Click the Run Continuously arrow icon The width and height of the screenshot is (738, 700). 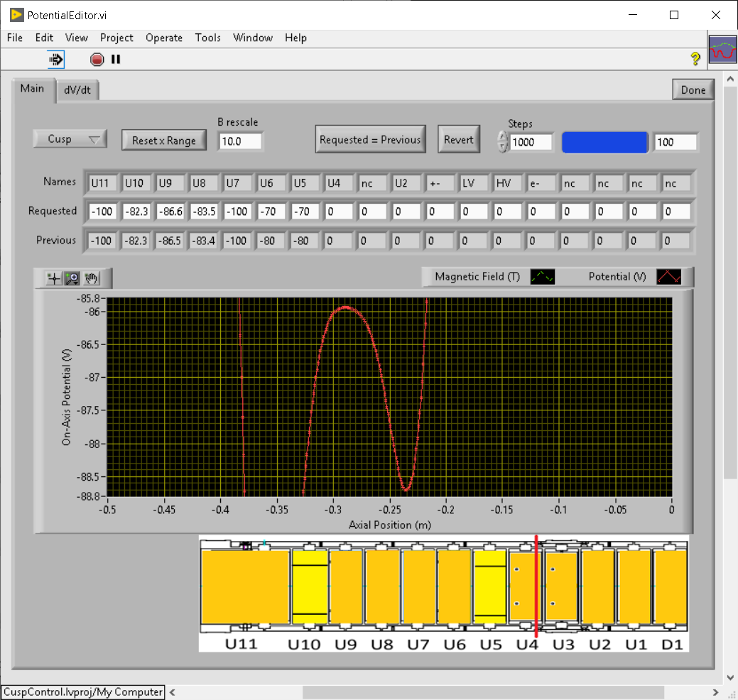point(56,60)
